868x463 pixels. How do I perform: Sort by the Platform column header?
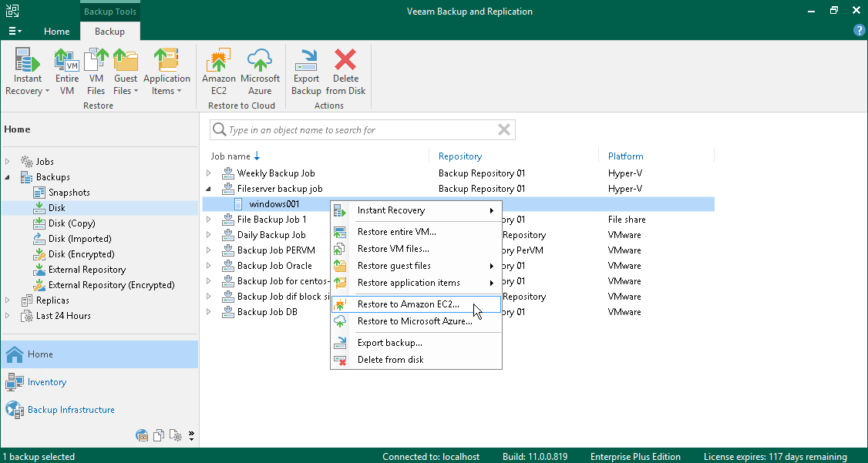coord(625,156)
